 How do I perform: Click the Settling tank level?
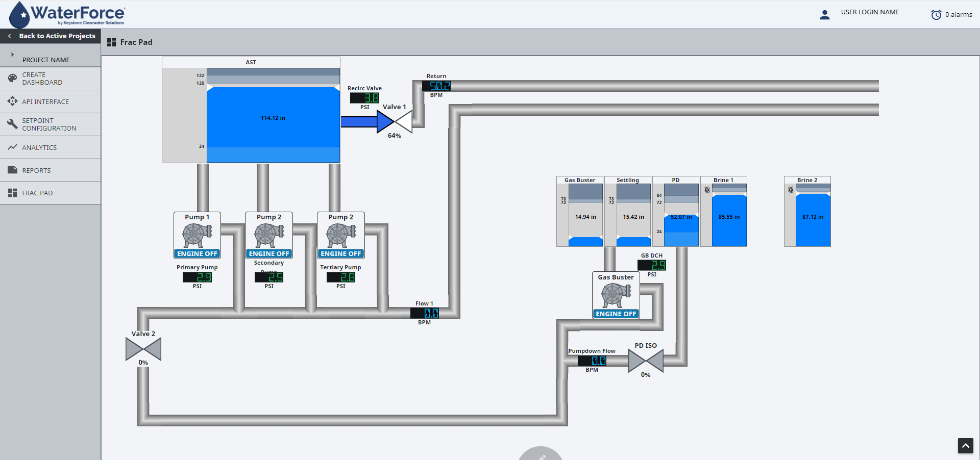click(633, 215)
